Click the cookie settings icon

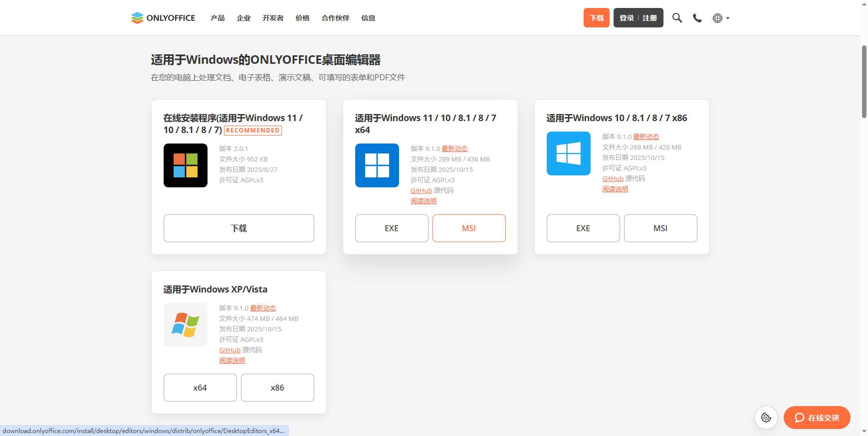pyautogui.click(x=766, y=418)
